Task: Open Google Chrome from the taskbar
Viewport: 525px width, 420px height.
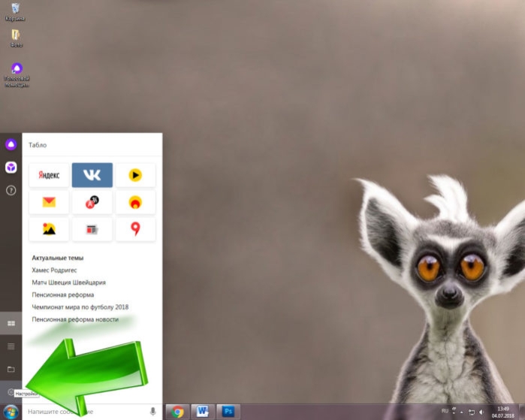Action: click(x=177, y=412)
